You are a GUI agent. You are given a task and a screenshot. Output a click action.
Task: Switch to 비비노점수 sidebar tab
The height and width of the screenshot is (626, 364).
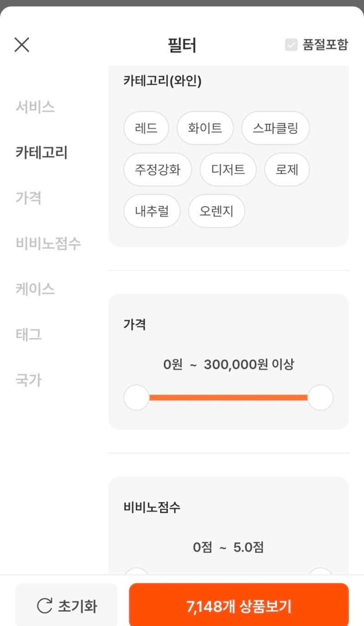click(x=48, y=244)
